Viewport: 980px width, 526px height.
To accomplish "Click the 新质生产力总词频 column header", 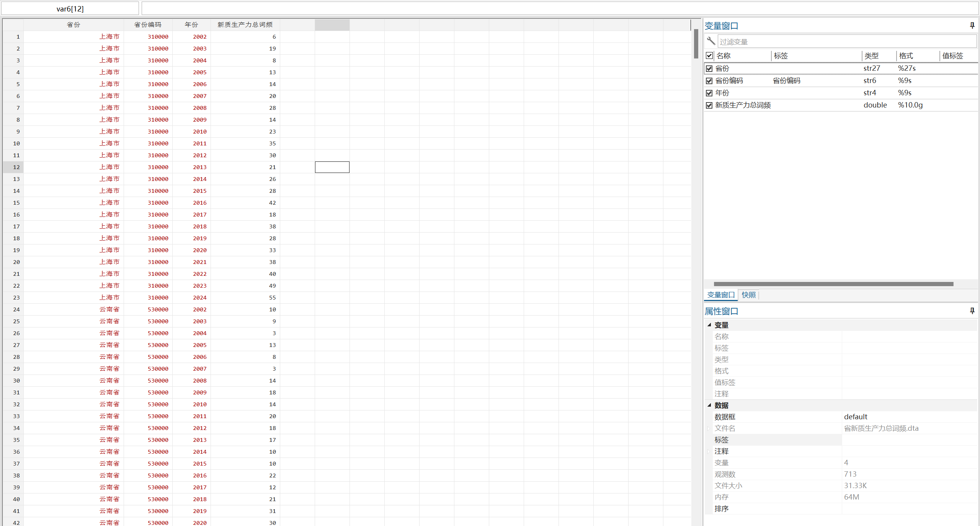I will pyautogui.click(x=245, y=25).
